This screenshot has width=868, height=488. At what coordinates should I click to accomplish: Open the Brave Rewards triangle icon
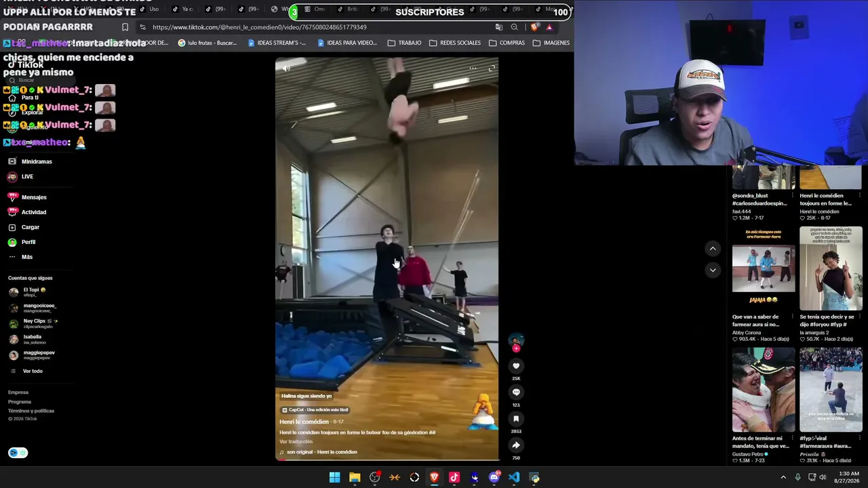[x=549, y=27]
